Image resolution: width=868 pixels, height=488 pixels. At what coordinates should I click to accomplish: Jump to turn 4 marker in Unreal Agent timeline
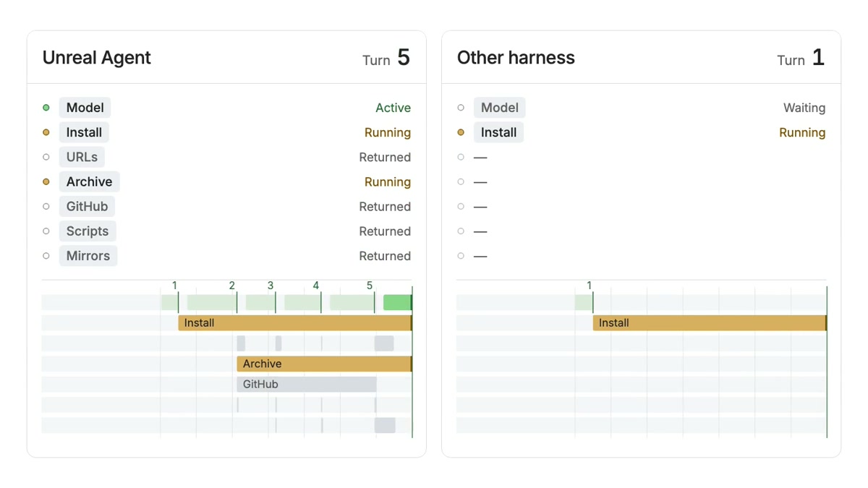(316, 286)
